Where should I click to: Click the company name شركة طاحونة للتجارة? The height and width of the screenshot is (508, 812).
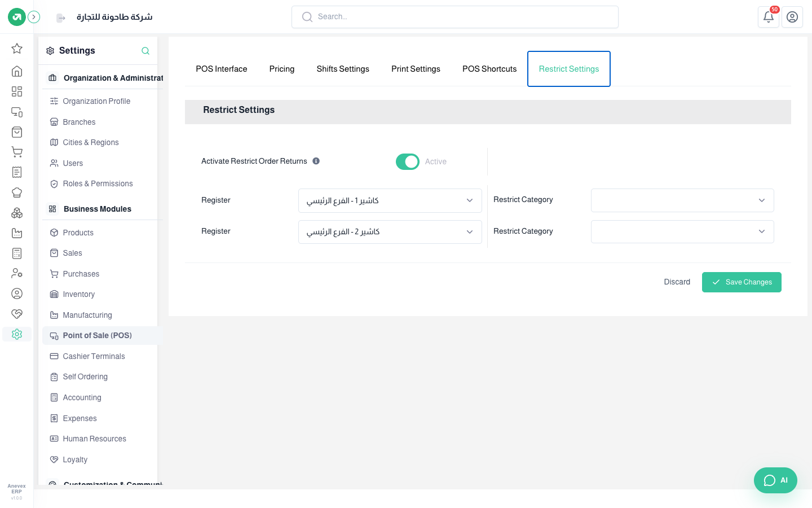114,17
